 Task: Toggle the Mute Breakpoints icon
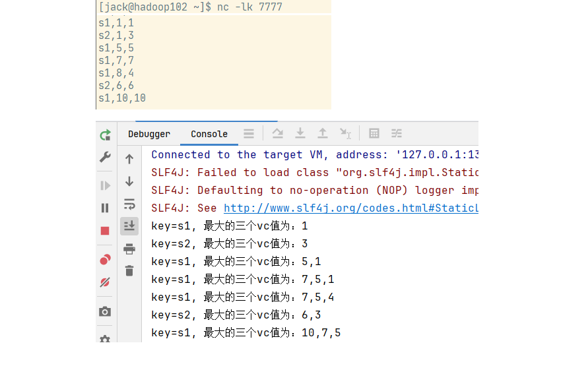click(x=105, y=282)
